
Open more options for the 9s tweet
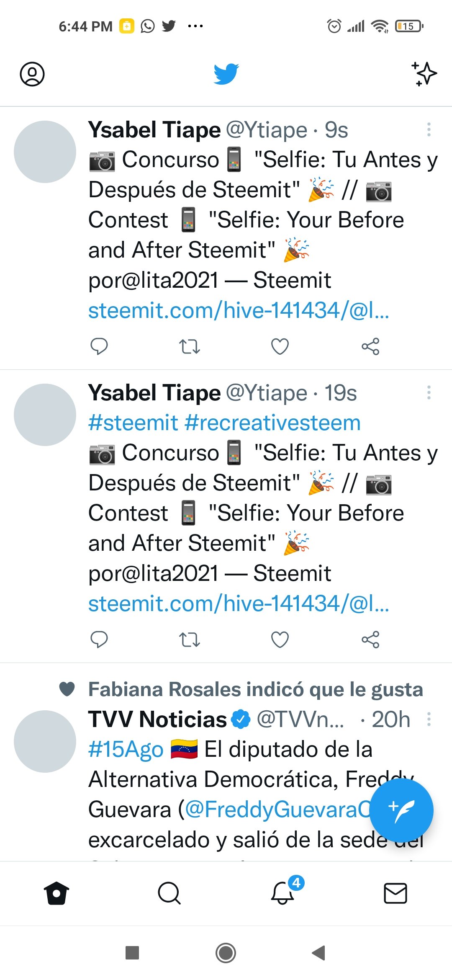(429, 129)
